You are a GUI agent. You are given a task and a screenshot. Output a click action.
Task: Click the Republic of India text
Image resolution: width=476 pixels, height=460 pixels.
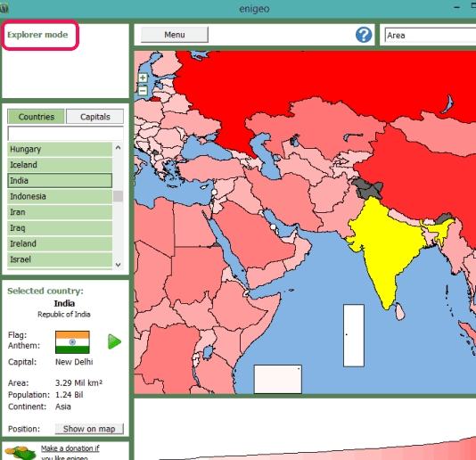(x=64, y=315)
